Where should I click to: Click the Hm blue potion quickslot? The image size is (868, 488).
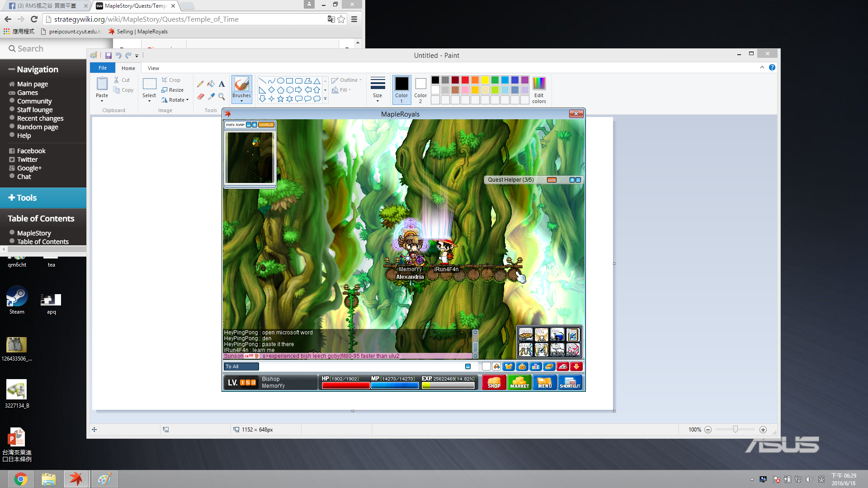557,335
